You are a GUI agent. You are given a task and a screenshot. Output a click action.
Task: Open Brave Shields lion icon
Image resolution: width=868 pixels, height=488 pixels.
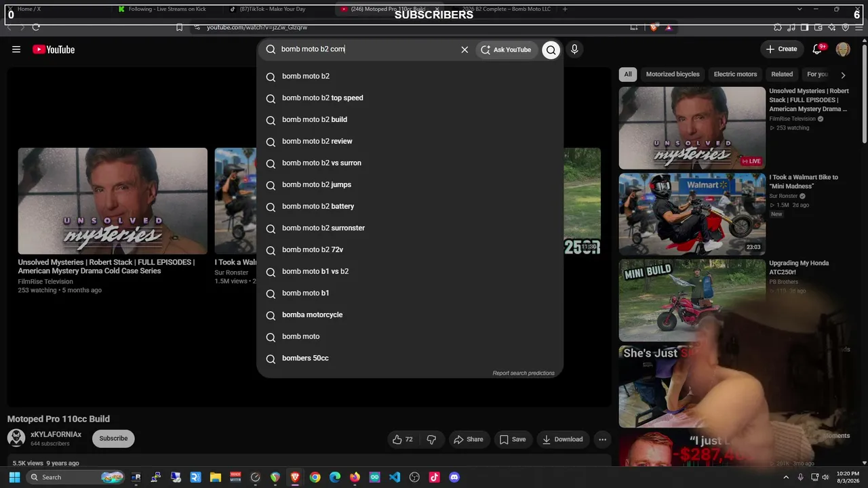point(653,27)
